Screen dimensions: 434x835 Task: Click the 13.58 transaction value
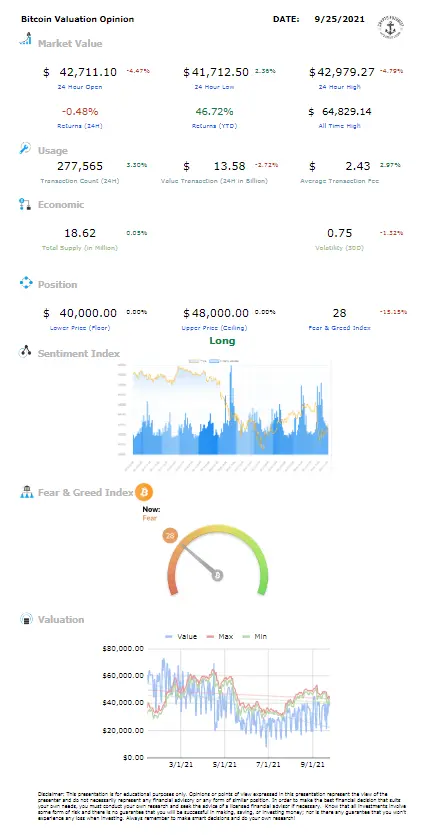tap(230, 166)
